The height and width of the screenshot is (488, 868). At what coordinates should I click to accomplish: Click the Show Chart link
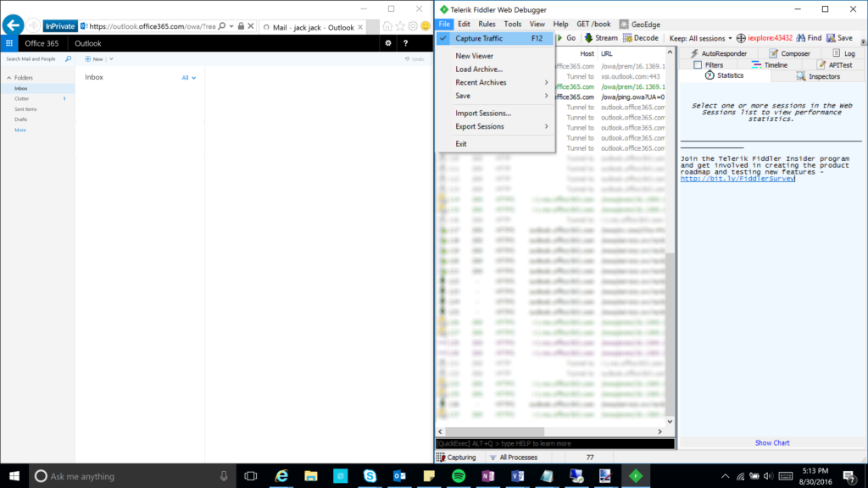[x=771, y=442]
